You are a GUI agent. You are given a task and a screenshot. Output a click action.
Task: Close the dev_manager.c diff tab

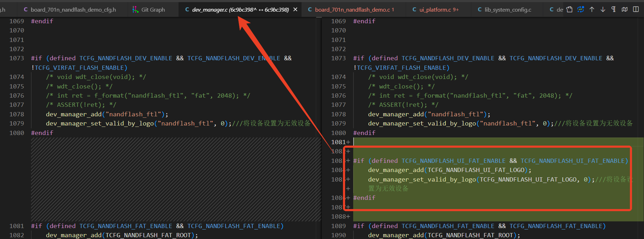click(295, 10)
